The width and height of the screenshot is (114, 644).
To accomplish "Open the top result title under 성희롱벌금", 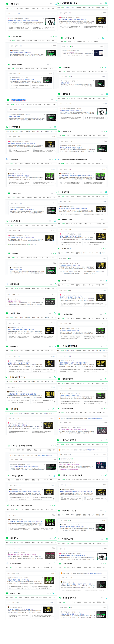I will point(19,363).
